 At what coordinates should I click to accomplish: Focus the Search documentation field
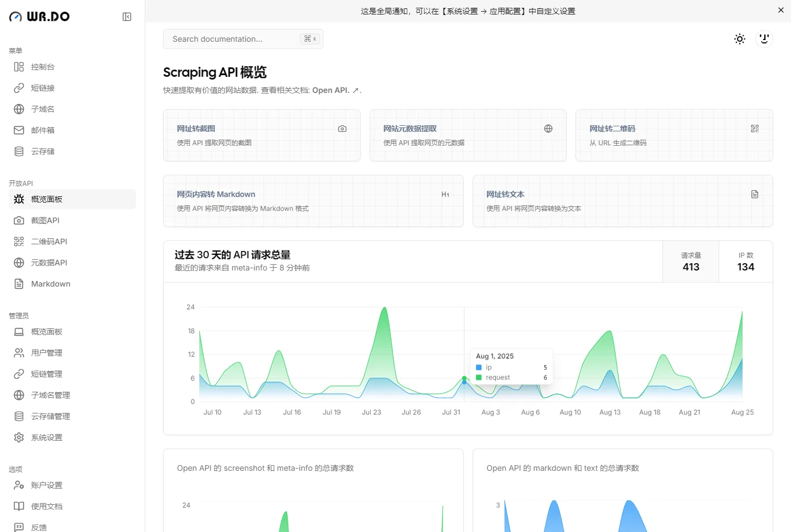coord(243,39)
